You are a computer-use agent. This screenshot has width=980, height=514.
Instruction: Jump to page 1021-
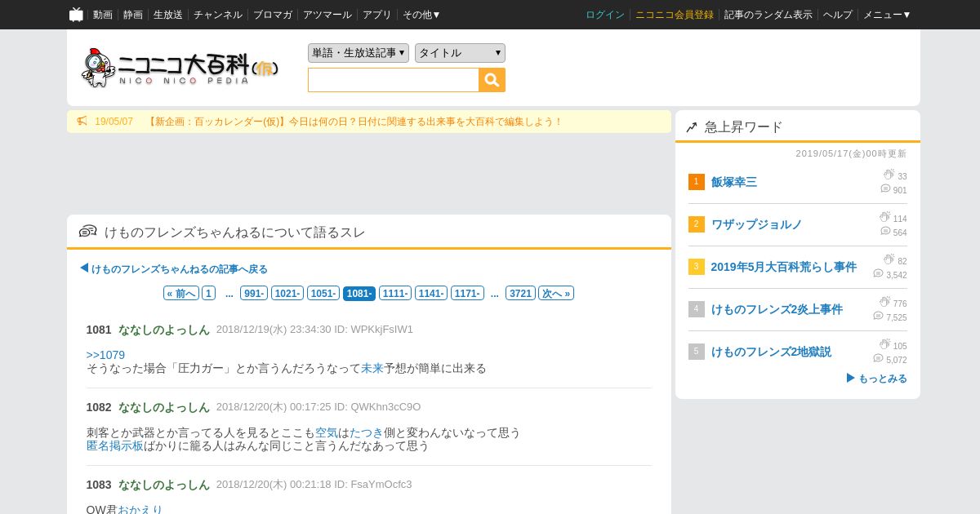click(x=287, y=294)
